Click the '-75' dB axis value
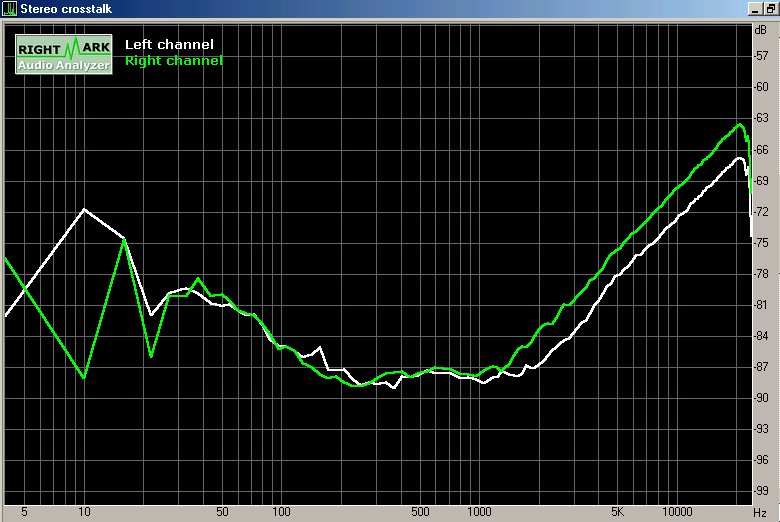The image size is (780, 522). point(761,243)
